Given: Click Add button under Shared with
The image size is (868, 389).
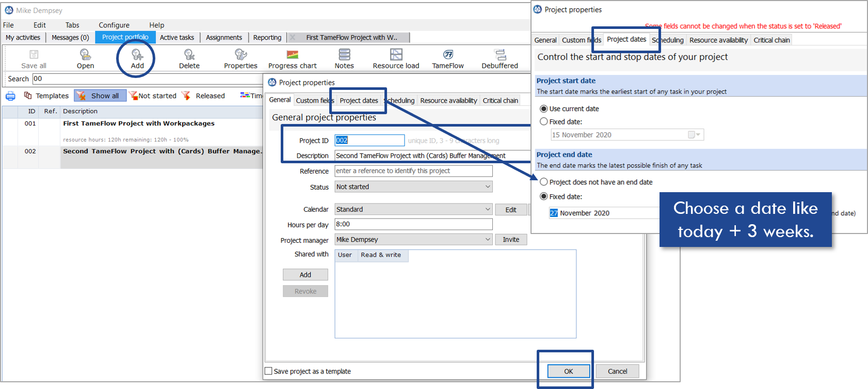Looking at the screenshot, I should (306, 275).
